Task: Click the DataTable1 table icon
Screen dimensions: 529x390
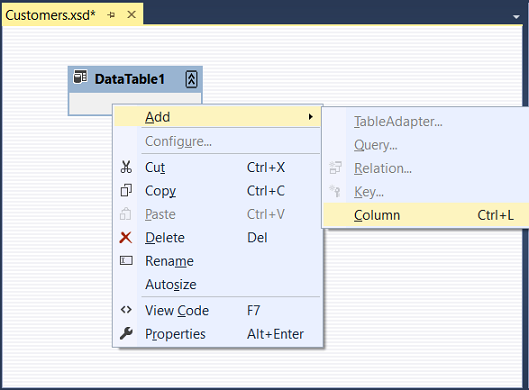Action: click(80, 77)
